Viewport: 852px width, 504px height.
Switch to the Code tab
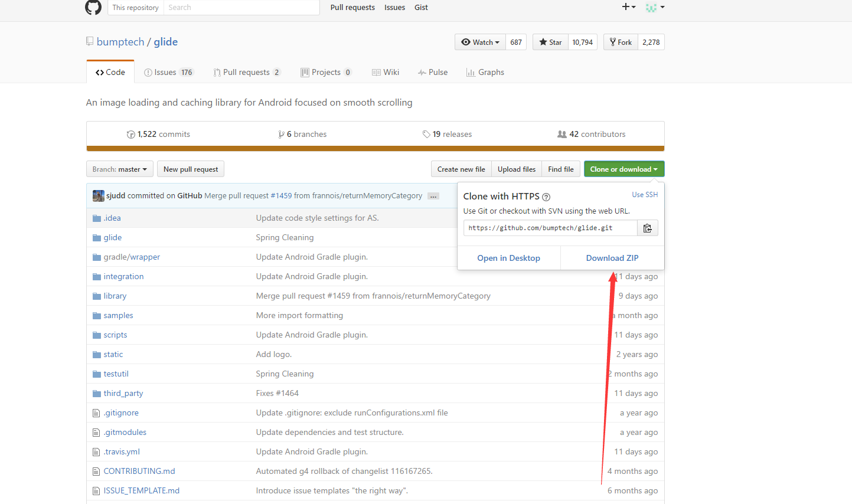[x=110, y=72]
